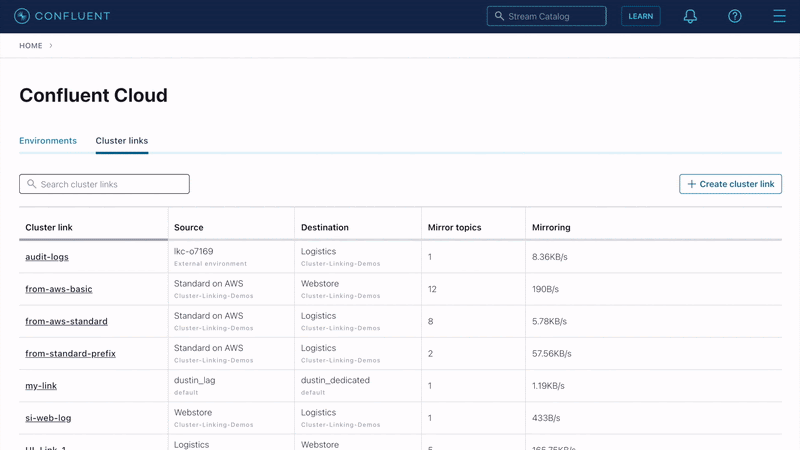Click 433B/s mirroring value
Image resolution: width=800 pixels, height=450 pixels.
pos(546,418)
